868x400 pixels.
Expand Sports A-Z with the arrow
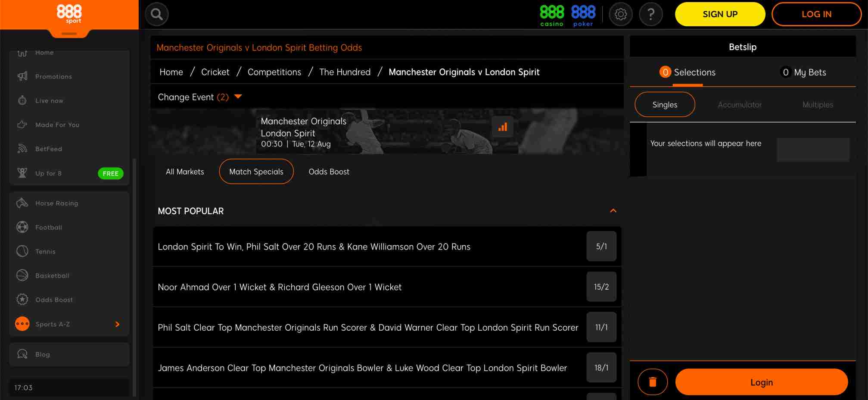coord(117,324)
